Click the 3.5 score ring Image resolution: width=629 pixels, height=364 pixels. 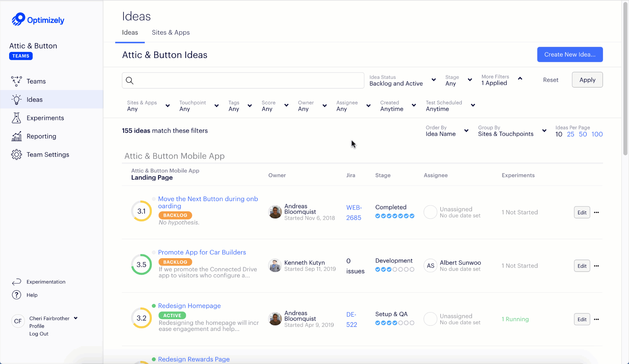click(x=141, y=265)
